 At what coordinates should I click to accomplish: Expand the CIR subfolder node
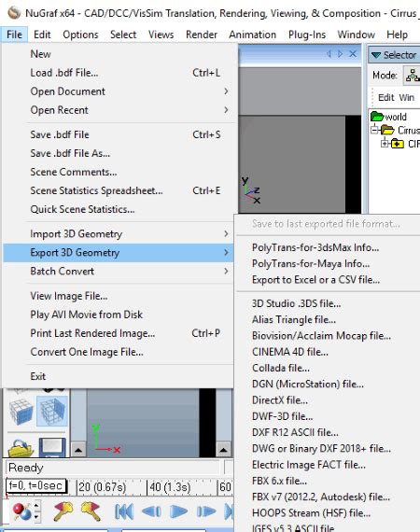[385, 144]
